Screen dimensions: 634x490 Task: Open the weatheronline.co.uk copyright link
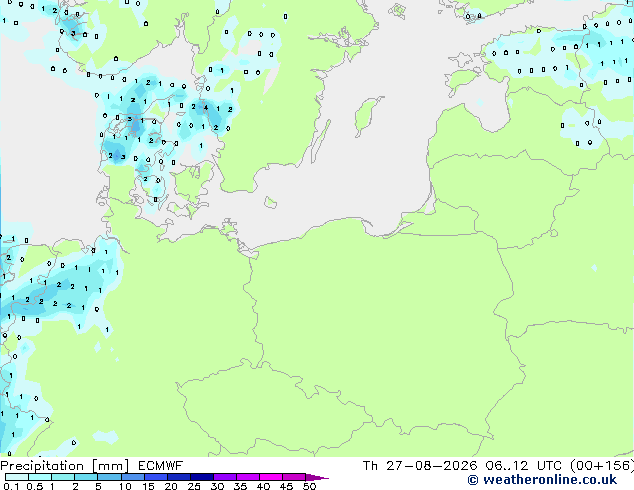click(542, 480)
